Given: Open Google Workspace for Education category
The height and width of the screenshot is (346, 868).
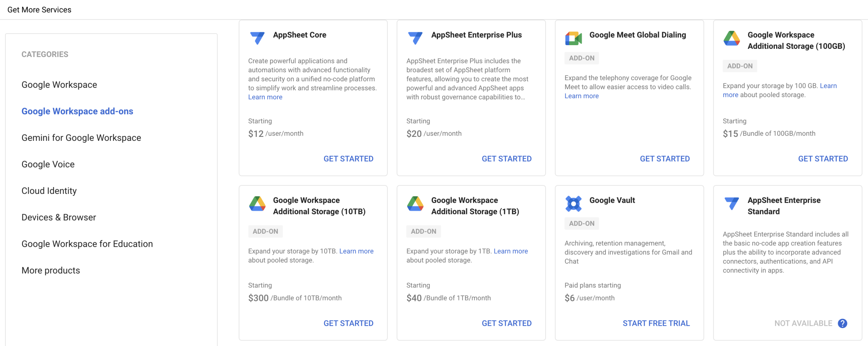Looking at the screenshot, I should pyautogui.click(x=87, y=244).
